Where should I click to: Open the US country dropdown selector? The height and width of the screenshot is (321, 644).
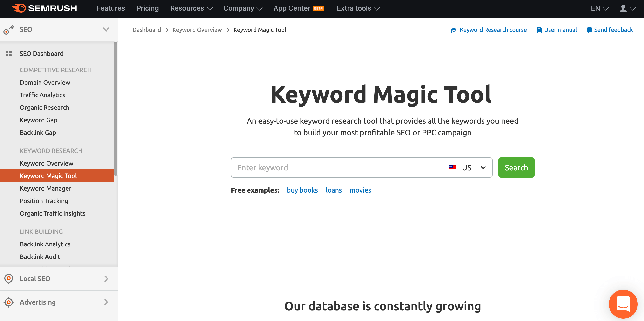[x=468, y=167]
